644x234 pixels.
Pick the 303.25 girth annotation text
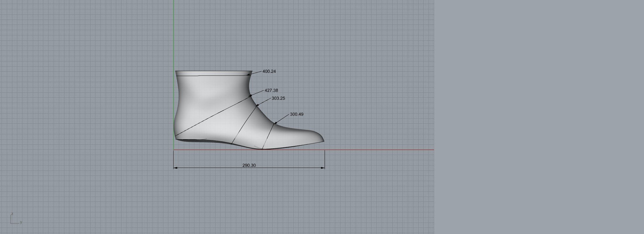click(278, 98)
